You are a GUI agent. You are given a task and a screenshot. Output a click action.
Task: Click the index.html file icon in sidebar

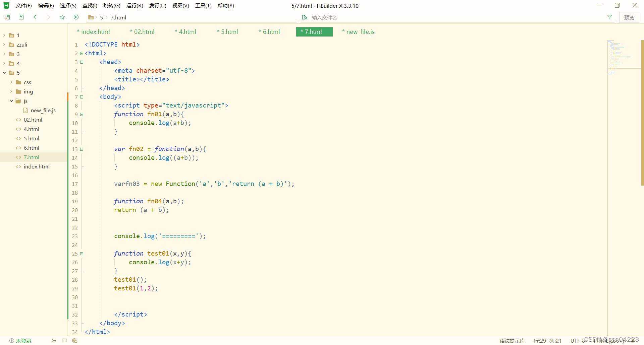(18, 166)
